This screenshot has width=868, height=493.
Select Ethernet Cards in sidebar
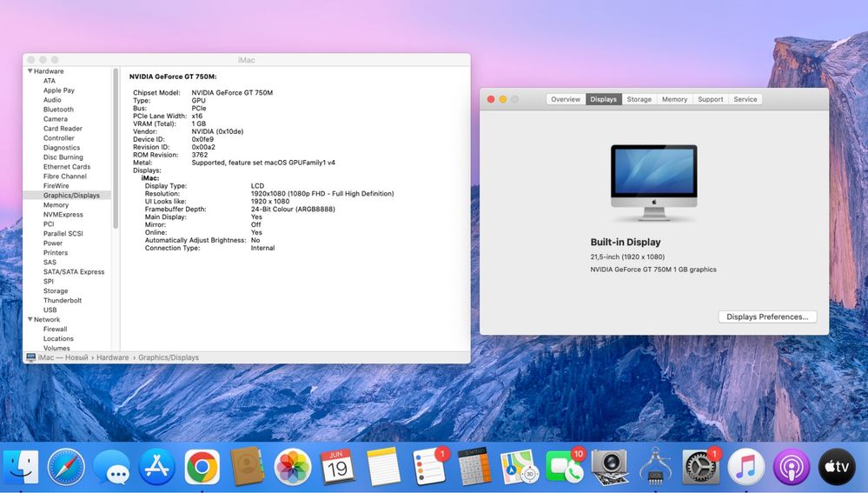[66, 166]
